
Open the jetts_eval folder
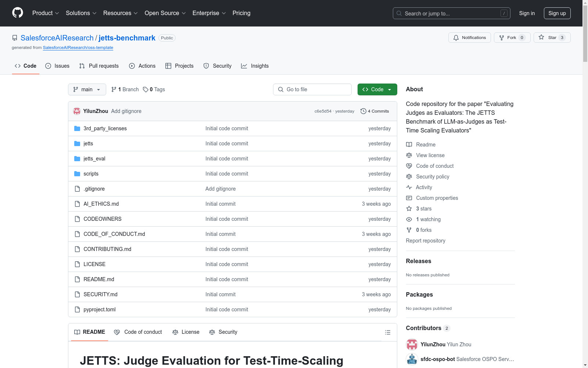[x=94, y=159]
